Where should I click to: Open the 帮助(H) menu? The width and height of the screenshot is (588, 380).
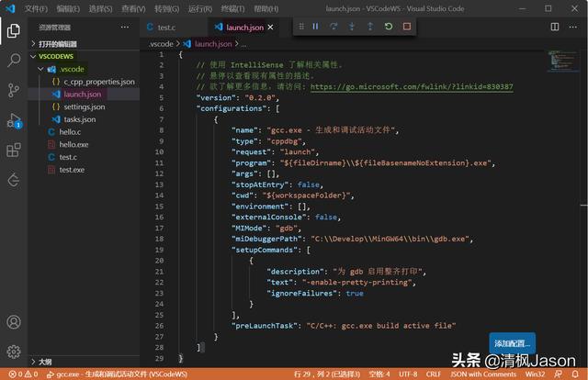tap(266, 8)
